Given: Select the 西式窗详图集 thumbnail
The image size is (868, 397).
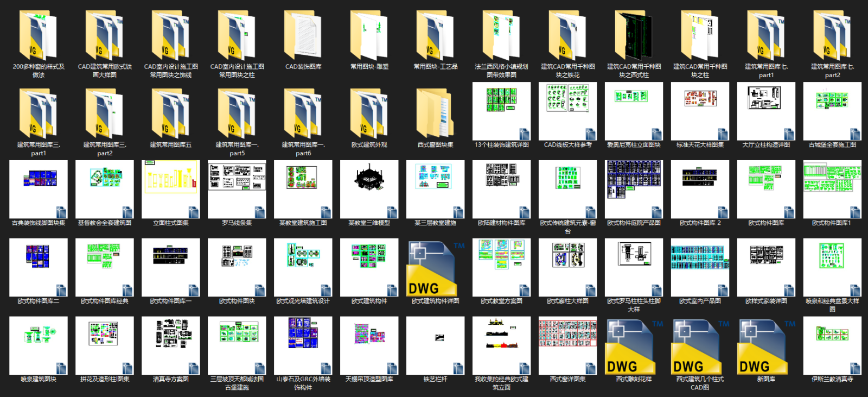Looking at the screenshot, I should pos(567,346).
